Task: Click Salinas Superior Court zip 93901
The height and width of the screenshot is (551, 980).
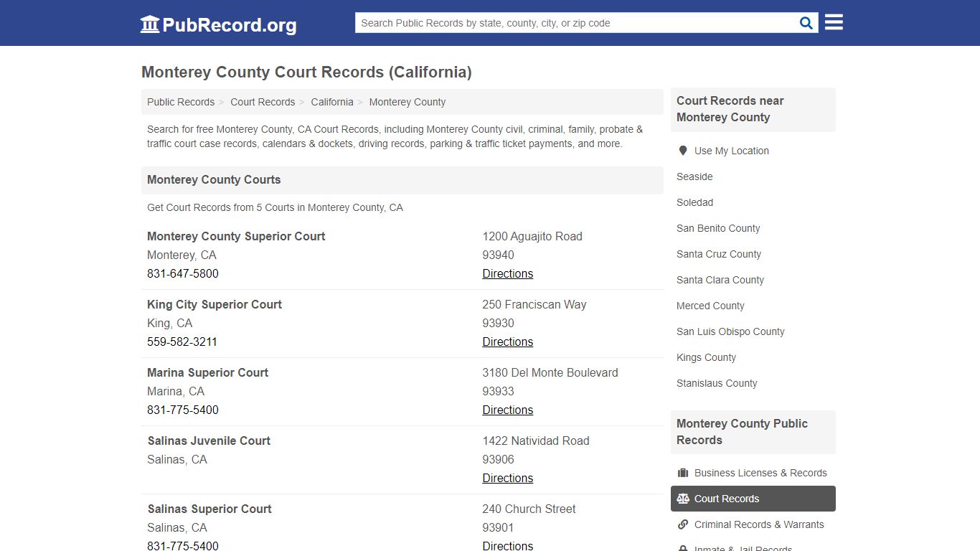Action: coord(498,527)
